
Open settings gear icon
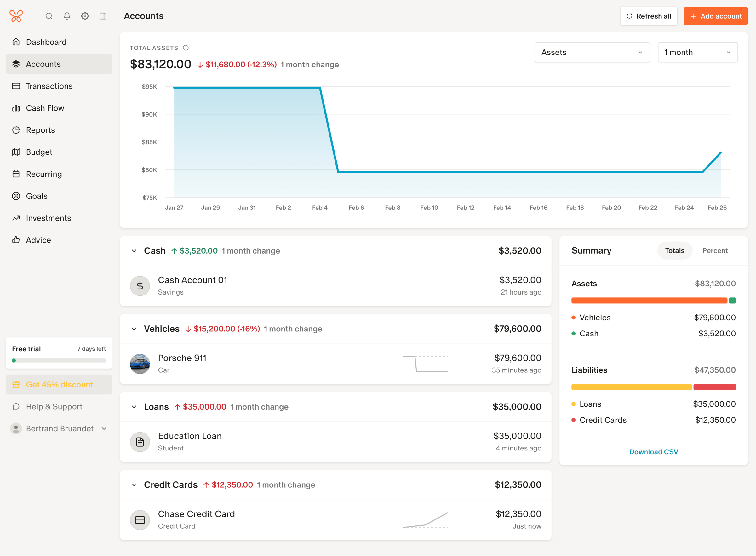pos(85,16)
